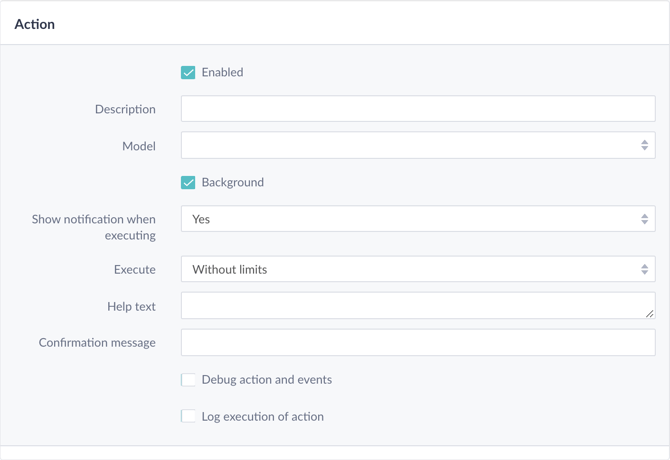Open the Model dropdown
Screen dimensions: 670x460
418,145
